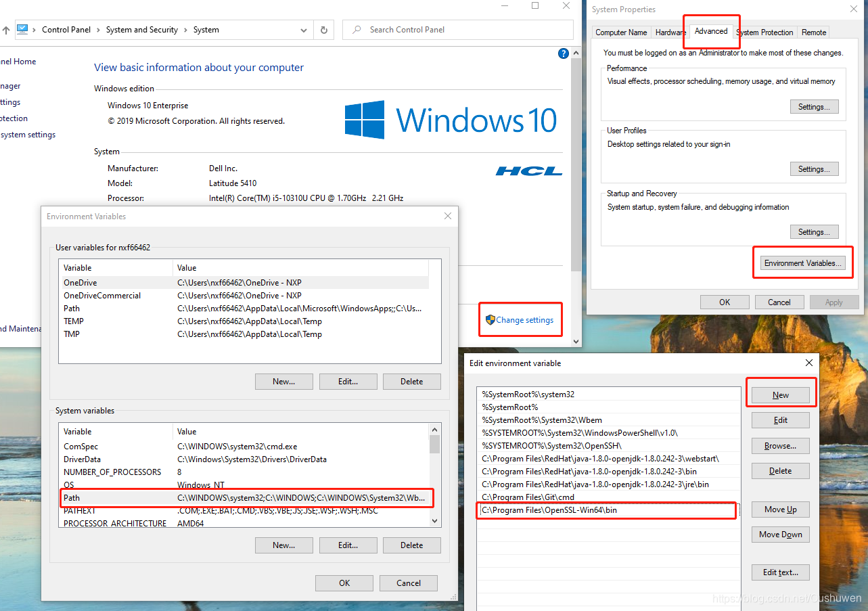Click Browse... button
Viewport: 868px width, 611px height.
coord(781,446)
